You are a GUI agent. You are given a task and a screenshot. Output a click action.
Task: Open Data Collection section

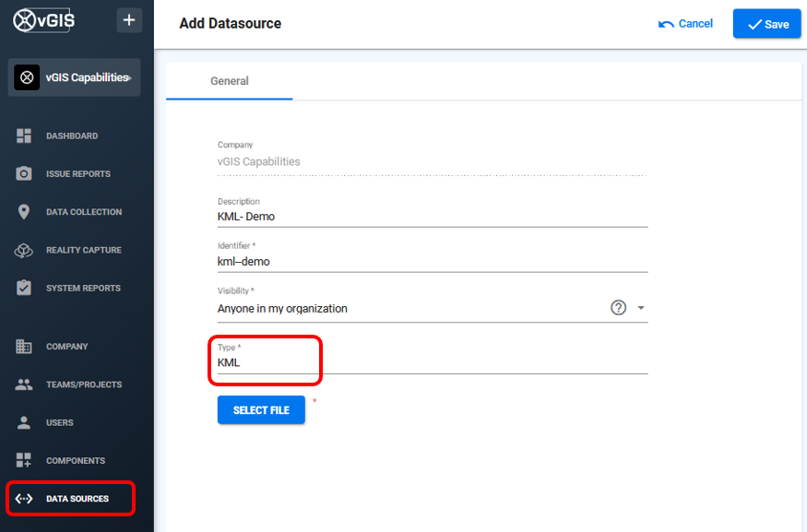(x=84, y=212)
